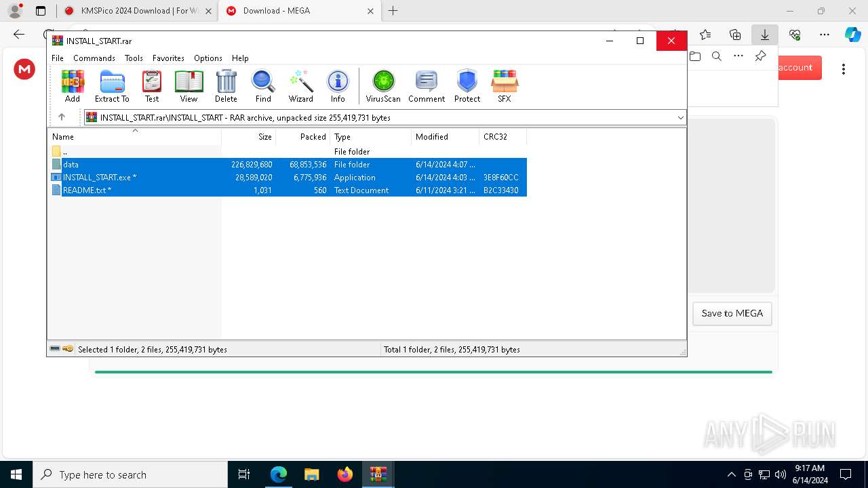Click the drive icon in the status bar
The width and height of the screenshot is (868, 488).
(x=55, y=349)
